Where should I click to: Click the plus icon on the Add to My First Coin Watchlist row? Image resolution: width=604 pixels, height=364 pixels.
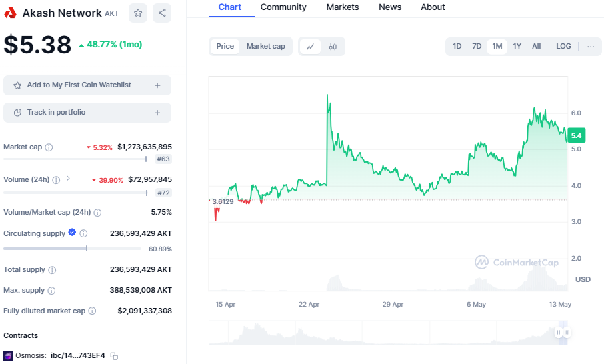[157, 85]
